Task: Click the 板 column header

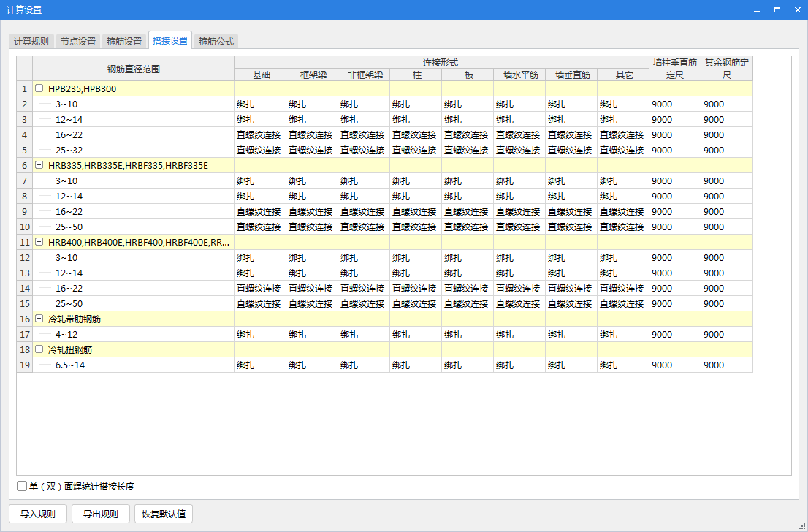Action: (x=468, y=75)
